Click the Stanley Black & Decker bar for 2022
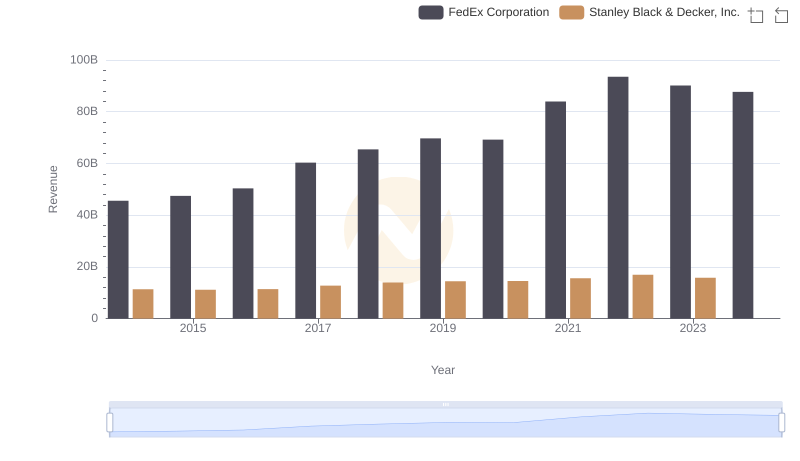Viewport: 800px width, 461px height. 643,297
